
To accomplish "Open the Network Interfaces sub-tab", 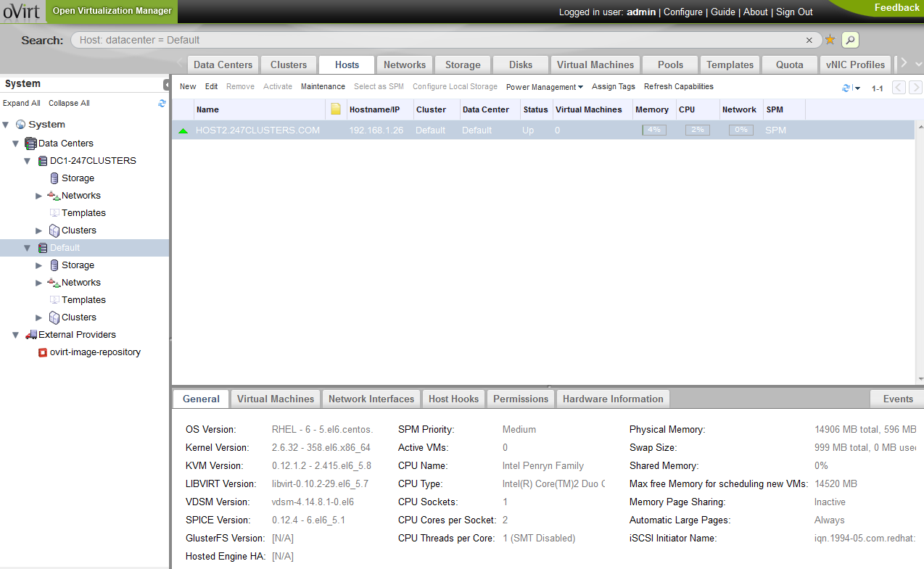I will 371,399.
